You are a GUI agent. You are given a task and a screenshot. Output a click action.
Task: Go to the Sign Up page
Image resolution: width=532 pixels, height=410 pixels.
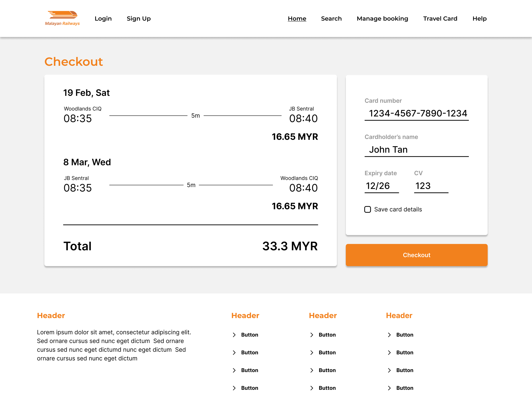point(139,19)
